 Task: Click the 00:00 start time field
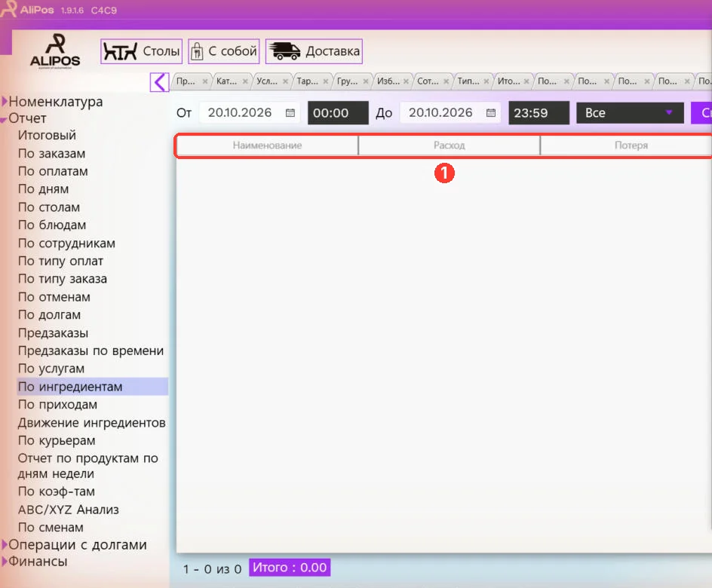(x=338, y=112)
